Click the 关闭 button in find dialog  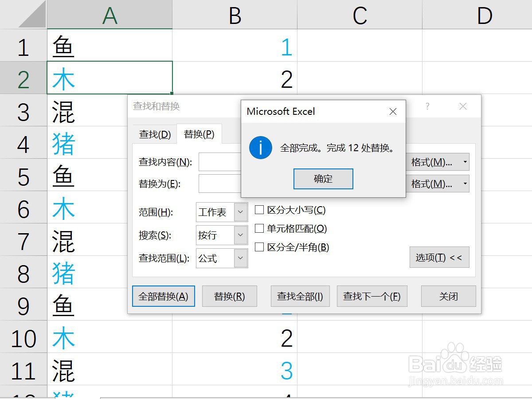tap(448, 296)
